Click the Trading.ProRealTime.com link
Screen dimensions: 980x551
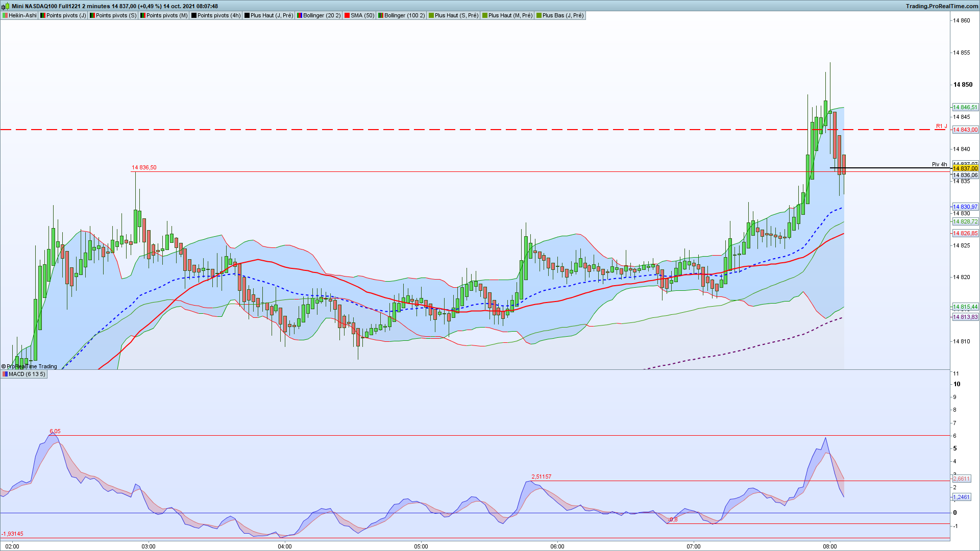[942, 6]
